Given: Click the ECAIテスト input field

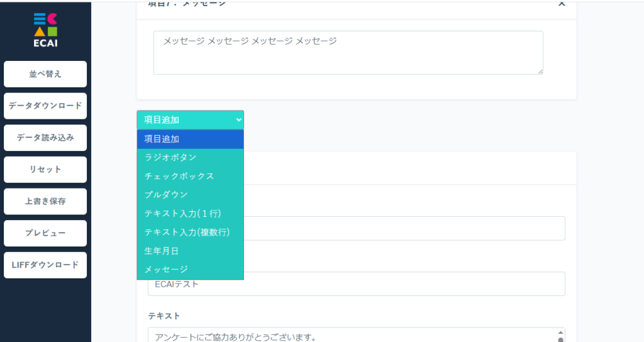Looking at the screenshot, I should (402, 284).
